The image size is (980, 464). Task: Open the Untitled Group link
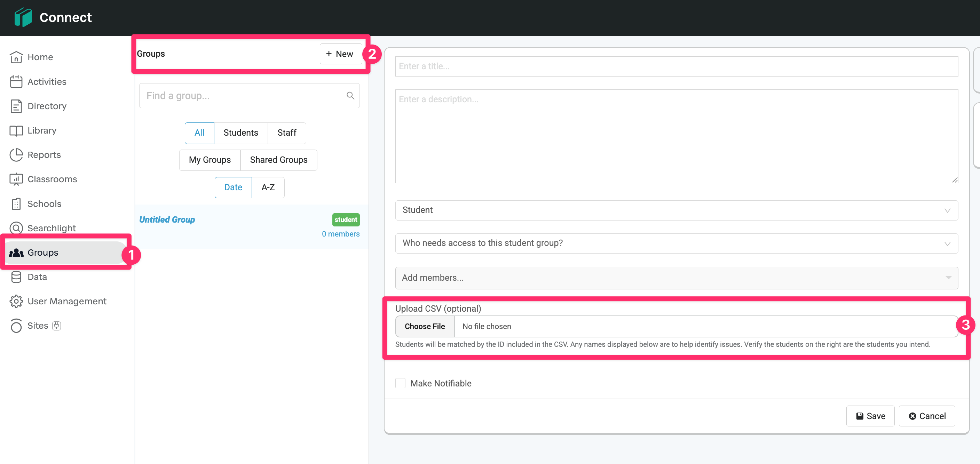(x=167, y=219)
